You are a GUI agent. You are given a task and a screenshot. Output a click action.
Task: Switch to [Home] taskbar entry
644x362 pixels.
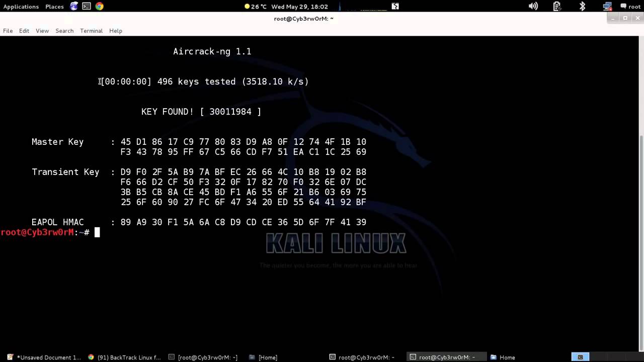[x=263, y=357]
